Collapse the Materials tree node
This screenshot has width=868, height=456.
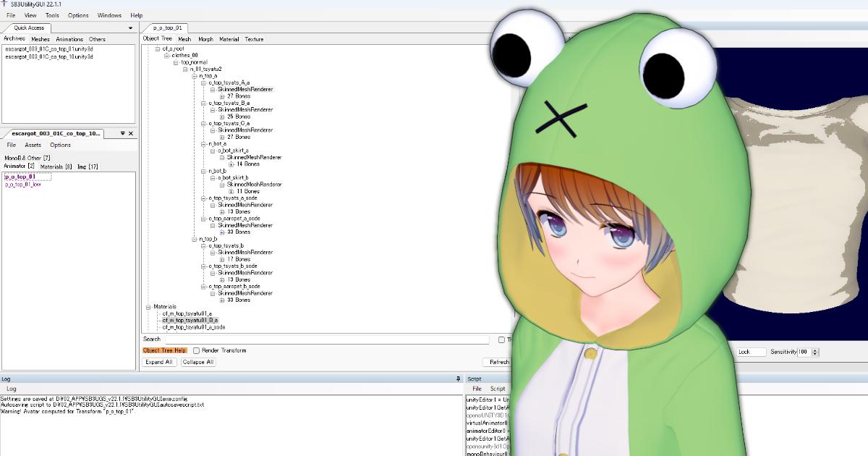coord(148,307)
